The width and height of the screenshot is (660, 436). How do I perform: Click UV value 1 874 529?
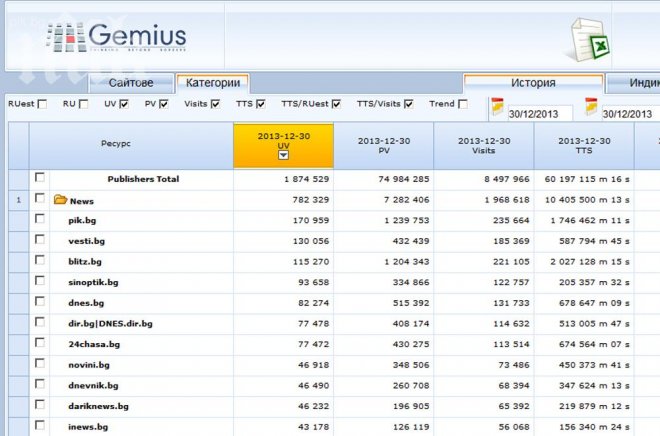pyautogui.click(x=306, y=179)
